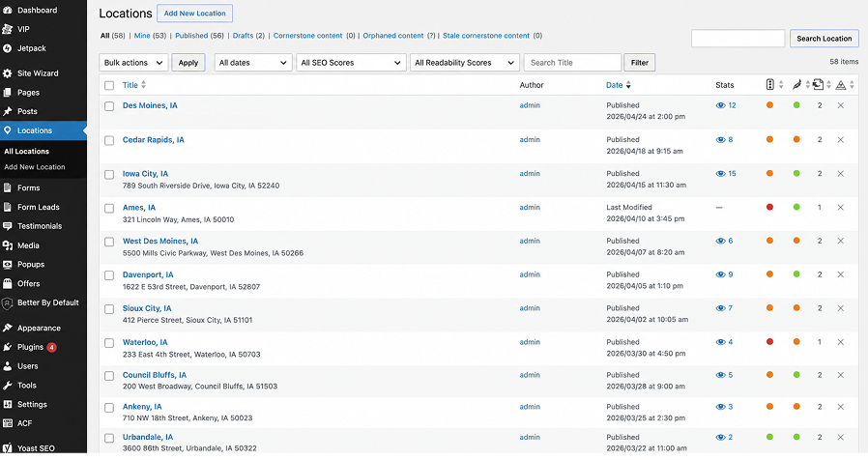Focus the search box beside Search Location

coord(738,39)
